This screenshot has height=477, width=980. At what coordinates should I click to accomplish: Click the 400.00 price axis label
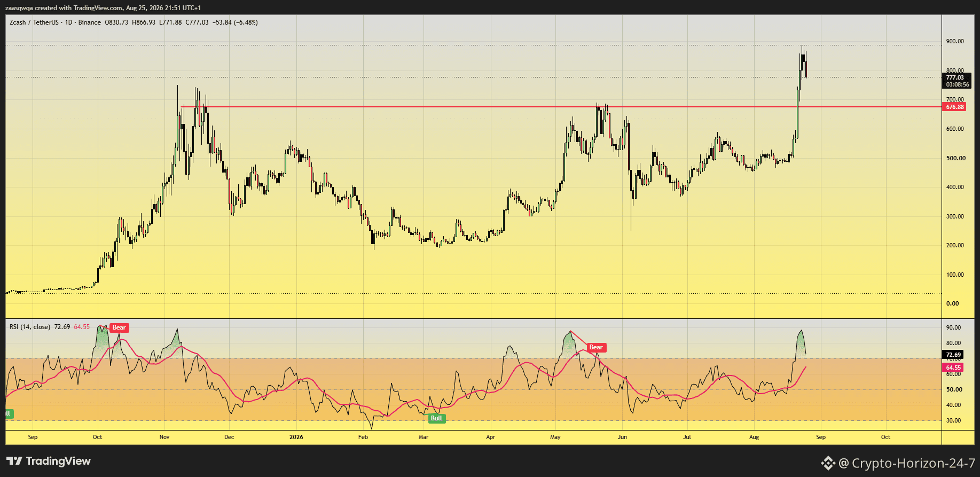coord(955,187)
